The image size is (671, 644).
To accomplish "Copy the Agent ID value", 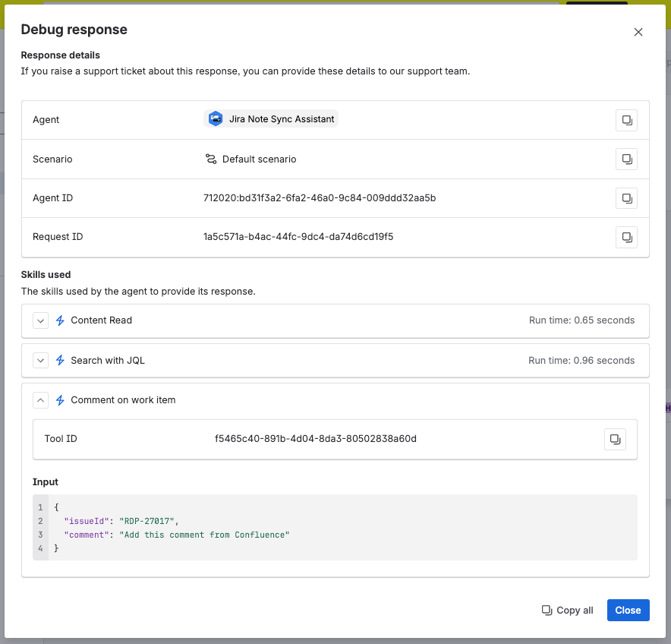I will pos(626,198).
